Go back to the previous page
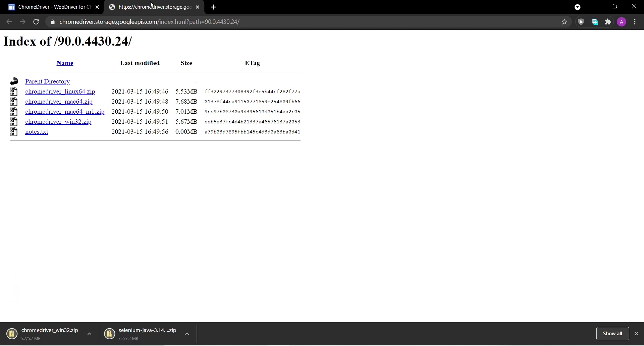This screenshot has height=346, width=644. (x=9, y=22)
